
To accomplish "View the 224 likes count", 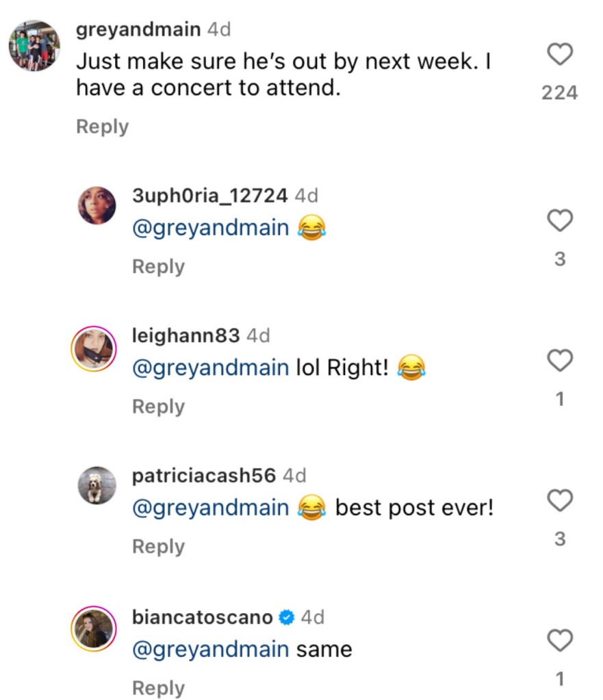I will coord(560,92).
